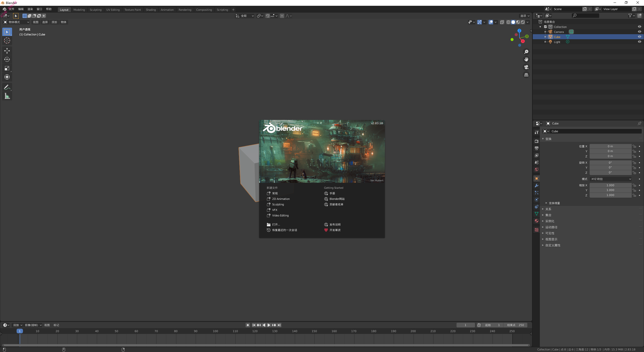Open the Object Data mesh tab icon
The image size is (644, 352).
pos(537,214)
